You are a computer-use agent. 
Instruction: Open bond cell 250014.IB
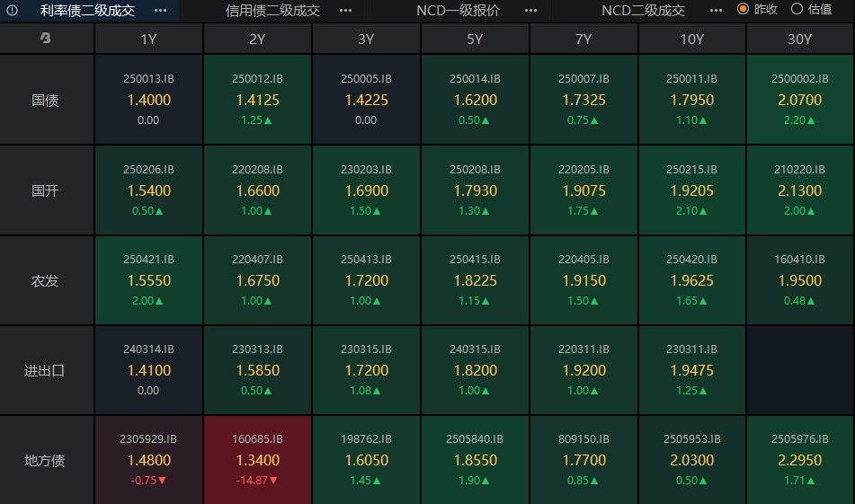point(475,99)
